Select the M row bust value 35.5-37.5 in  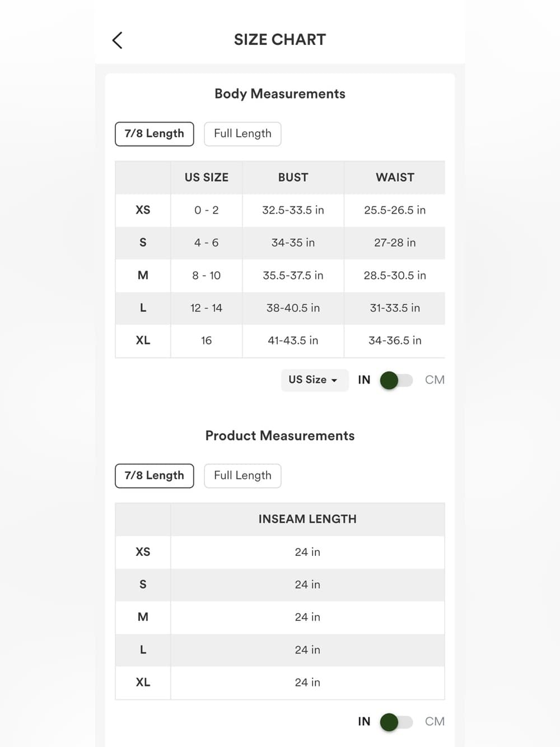point(293,276)
